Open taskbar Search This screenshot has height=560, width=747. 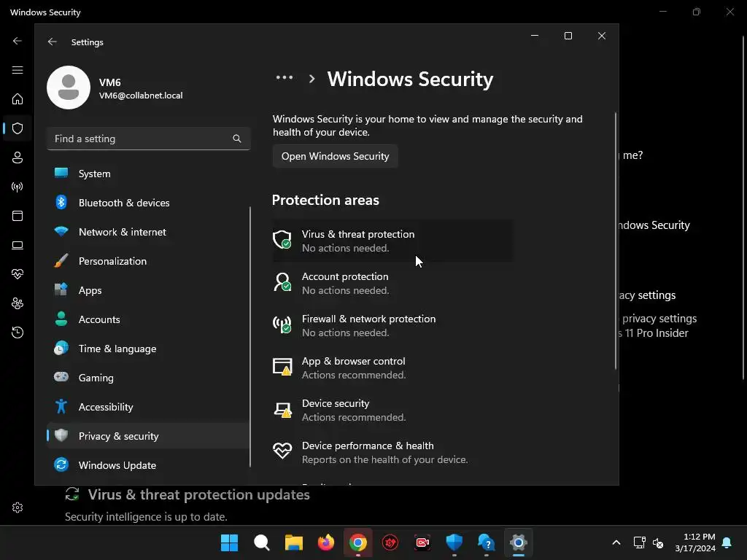[x=262, y=542]
